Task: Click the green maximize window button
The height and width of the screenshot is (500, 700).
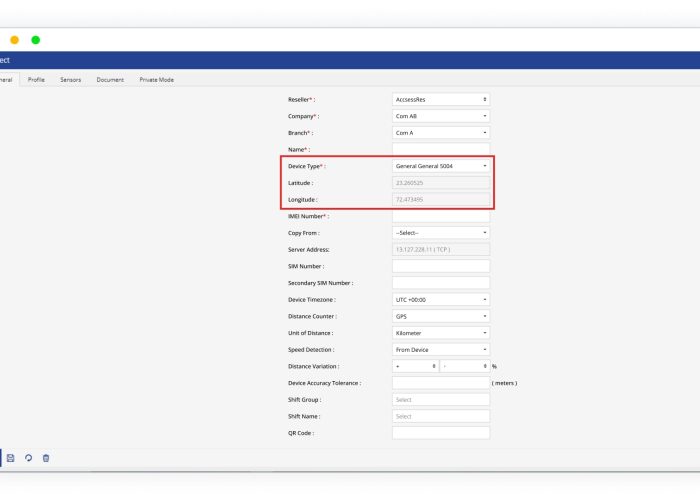Action: [x=36, y=40]
